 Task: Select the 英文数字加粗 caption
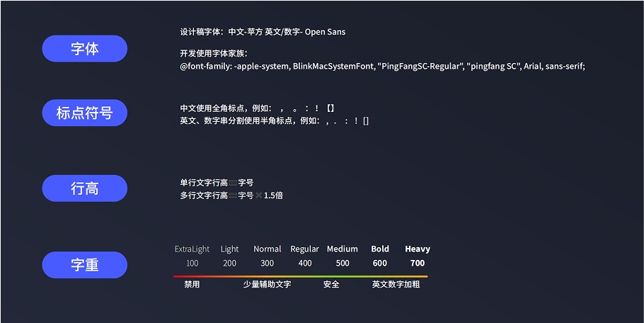click(396, 285)
